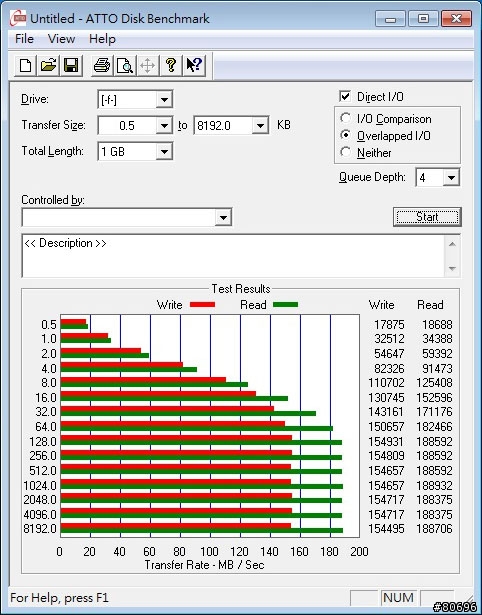Screen dimensions: 482x615
Task: Click the write value 82326
Action: [389, 369]
